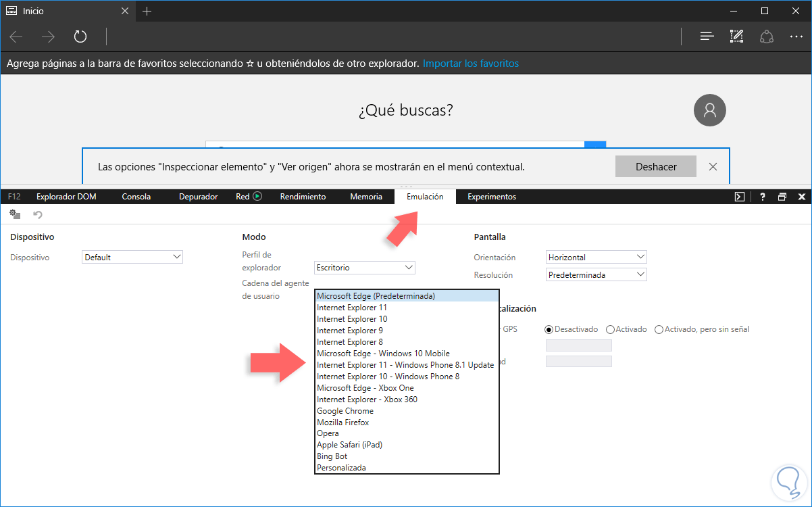
Task: Open the console toggle icon in DevTools bar
Action: tap(740, 197)
